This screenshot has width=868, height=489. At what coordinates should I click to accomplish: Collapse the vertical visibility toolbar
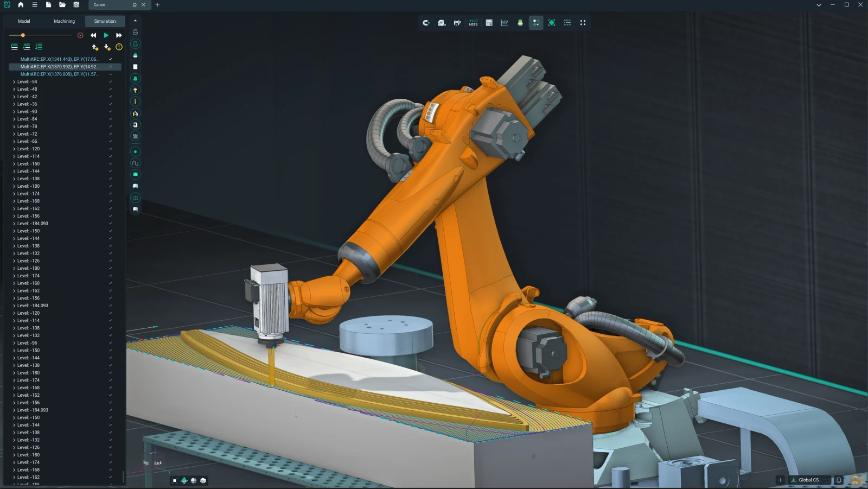[x=135, y=21]
